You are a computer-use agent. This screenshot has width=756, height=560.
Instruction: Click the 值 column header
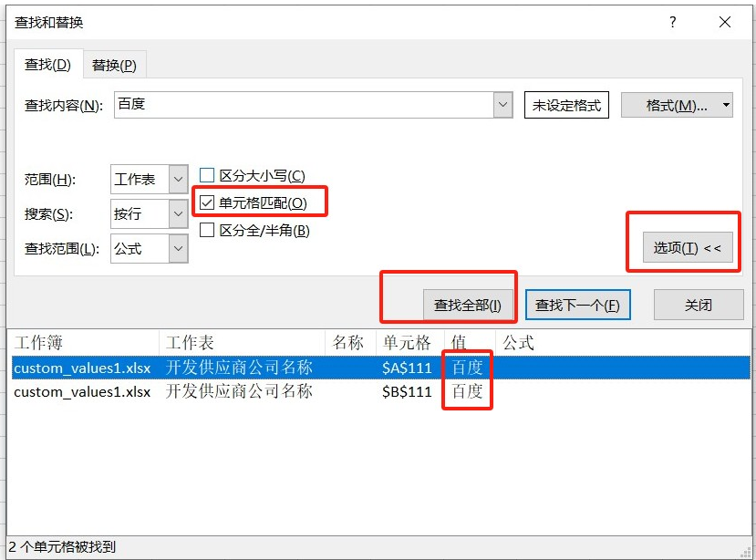click(x=470, y=343)
